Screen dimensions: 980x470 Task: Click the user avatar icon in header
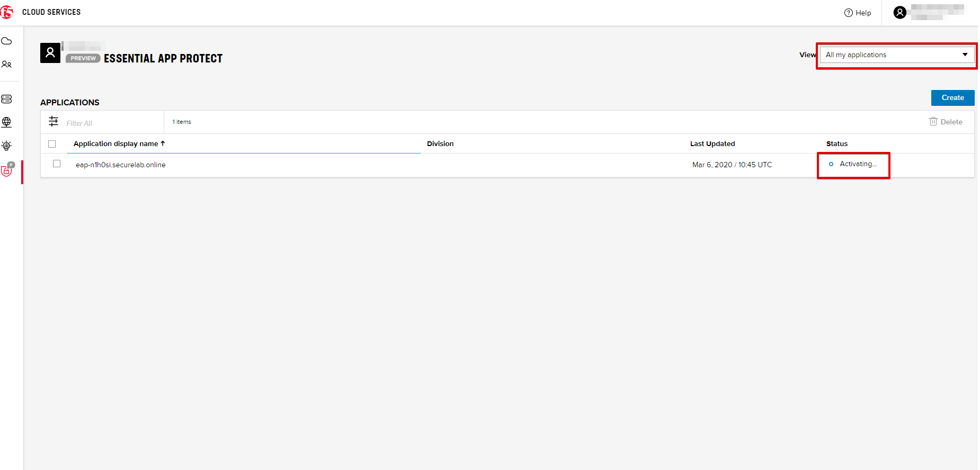point(899,12)
